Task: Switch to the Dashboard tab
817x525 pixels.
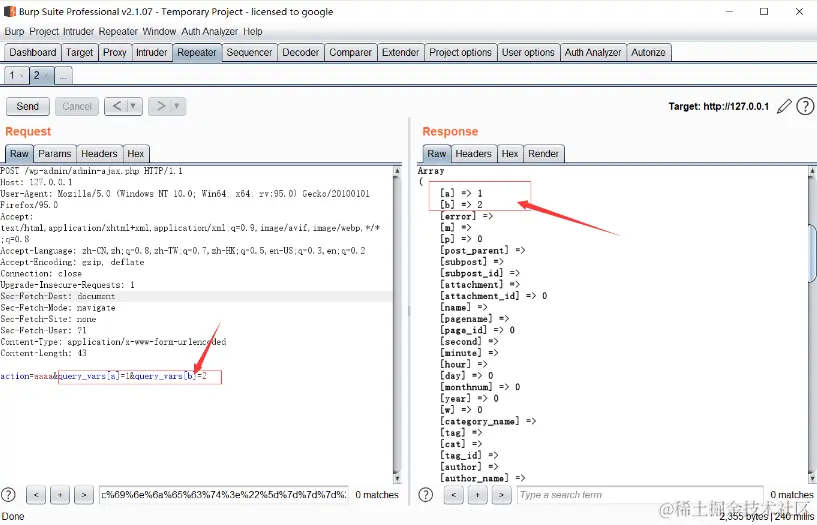Action: coord(33,53)
